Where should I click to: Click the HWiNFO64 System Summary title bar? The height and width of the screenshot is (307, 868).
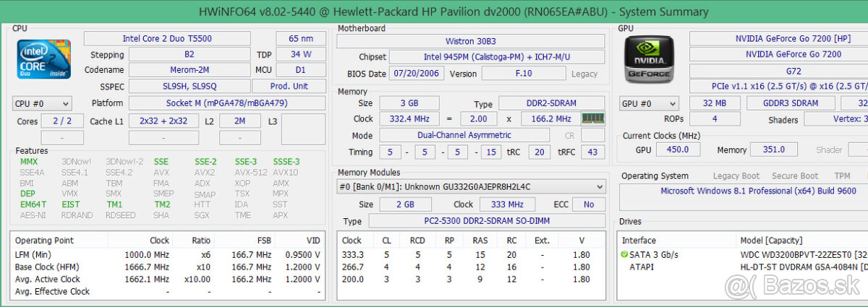click(x=434, y=11)
